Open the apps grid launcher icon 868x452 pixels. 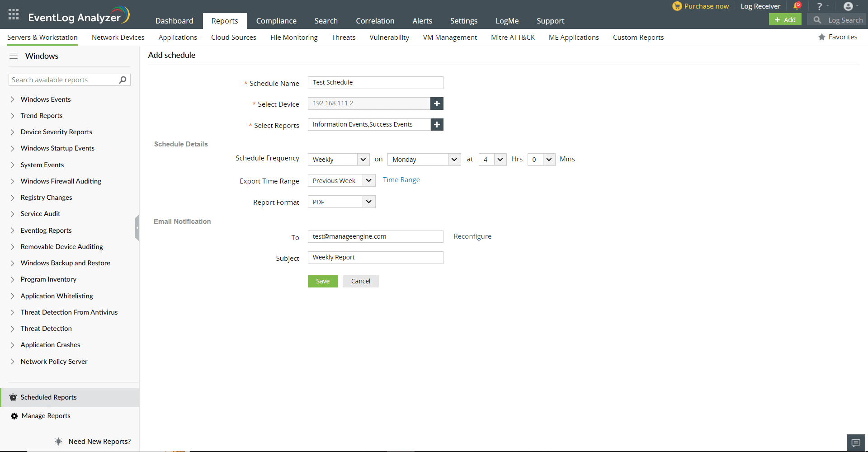[14, 14]
